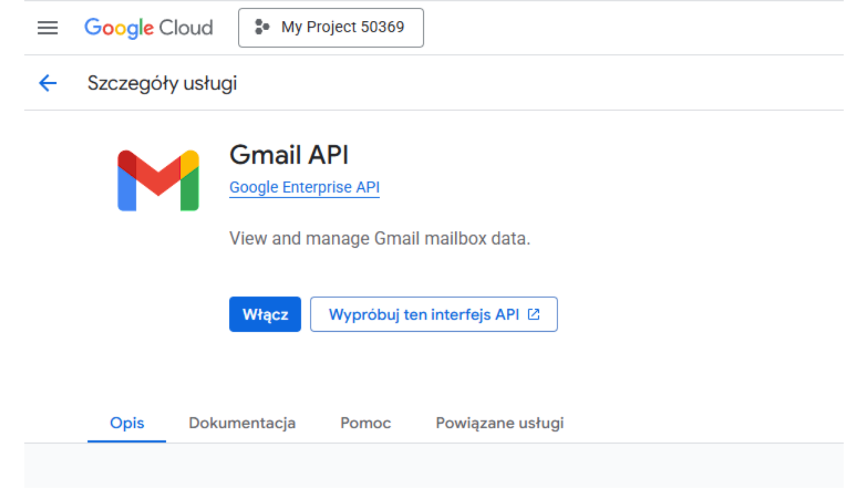
Task: Click the word Cloud in the logo
Action: point(186,28)
